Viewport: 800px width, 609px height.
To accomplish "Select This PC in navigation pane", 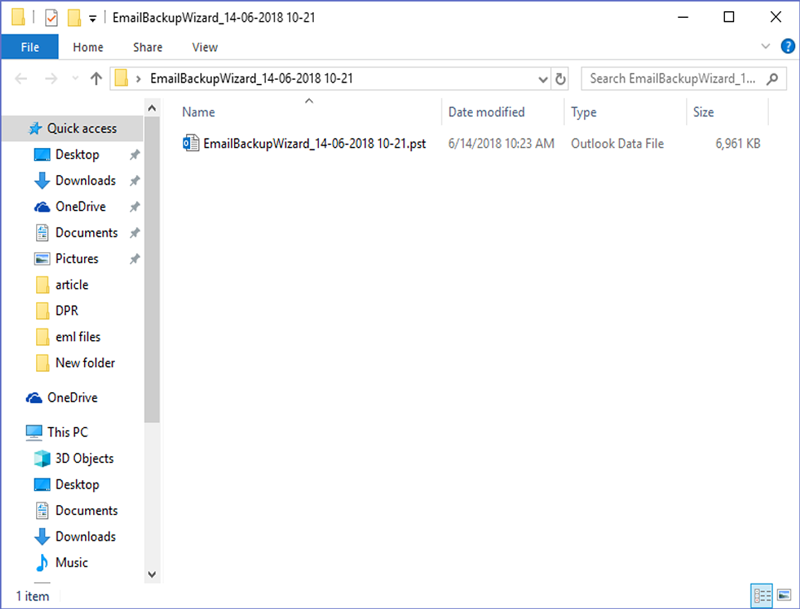I will click(x=67, y=432).
